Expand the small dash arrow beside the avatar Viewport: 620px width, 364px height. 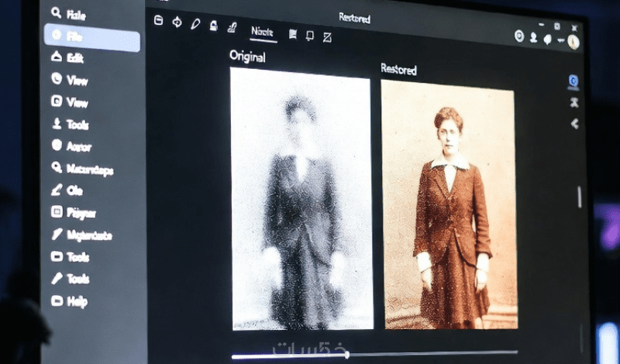[x=560, y=40]
